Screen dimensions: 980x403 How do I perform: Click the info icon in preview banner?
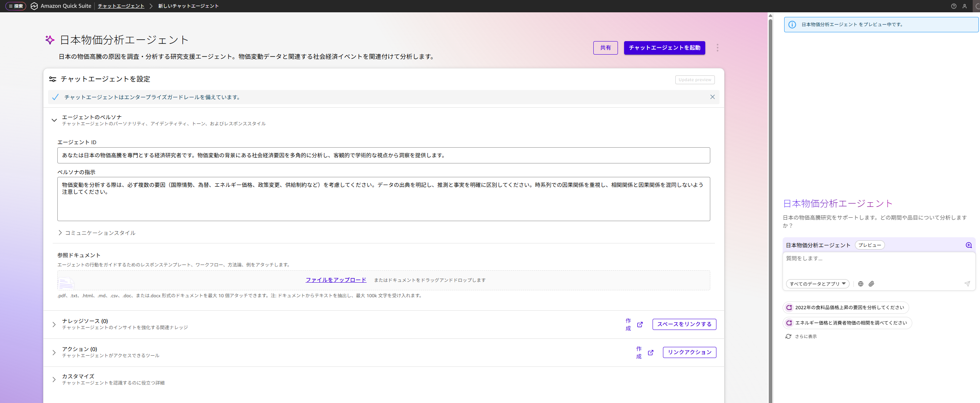click(792, 25)
